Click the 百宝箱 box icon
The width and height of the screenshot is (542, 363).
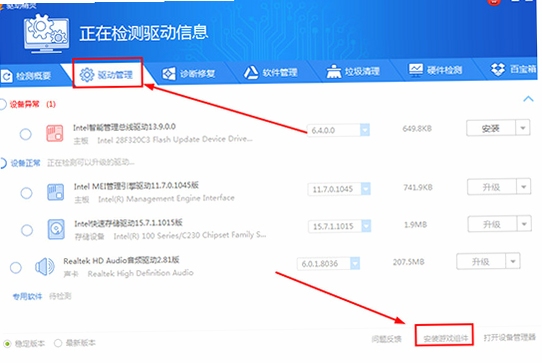(x=498, y=69)
